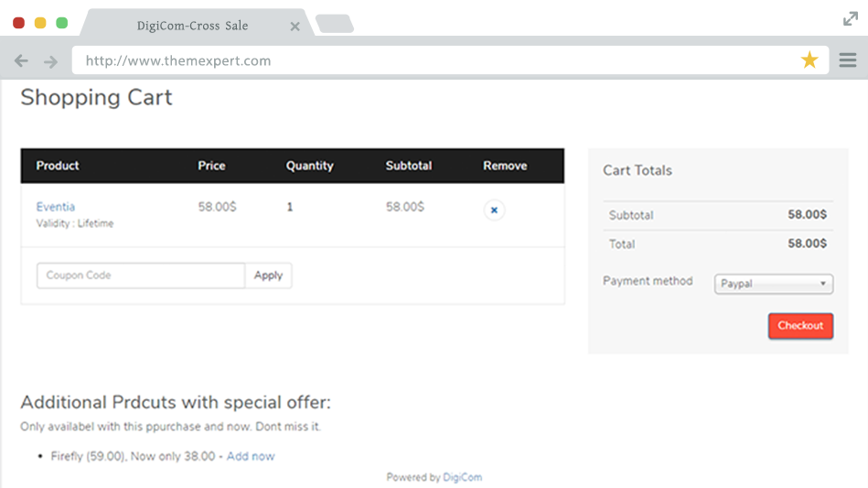
Task: Remove Eventia from the cart
Action: (494, 210)
